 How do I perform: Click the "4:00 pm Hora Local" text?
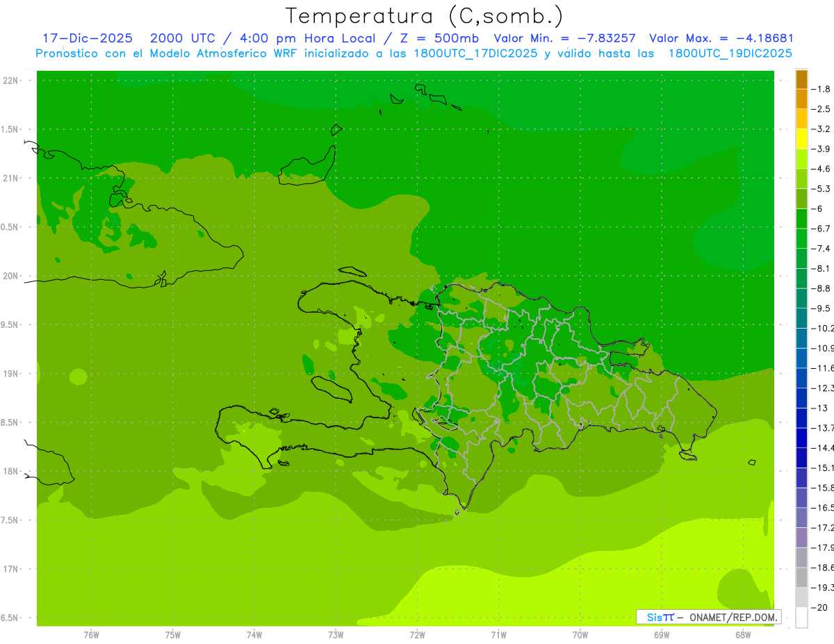pos(306,38)
